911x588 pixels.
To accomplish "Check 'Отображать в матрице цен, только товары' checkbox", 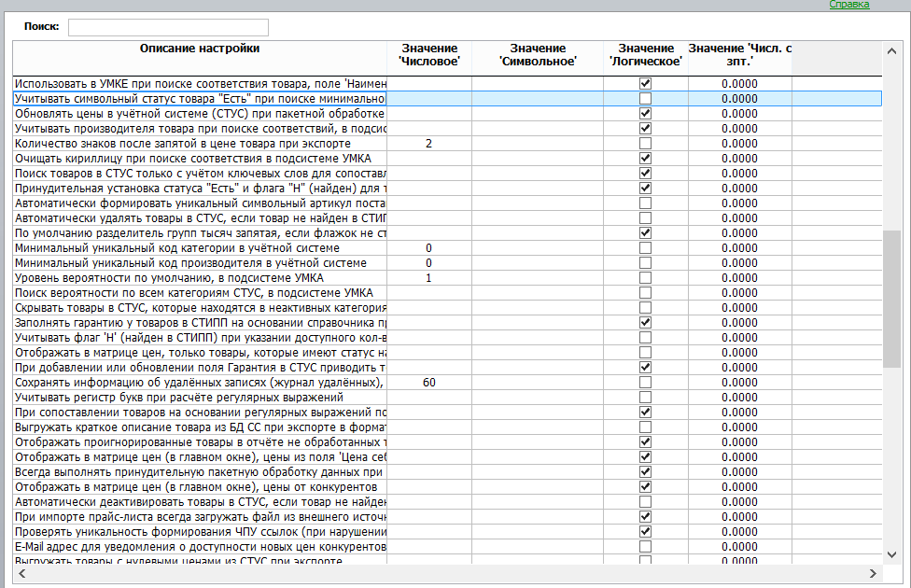I will [646, 353].
